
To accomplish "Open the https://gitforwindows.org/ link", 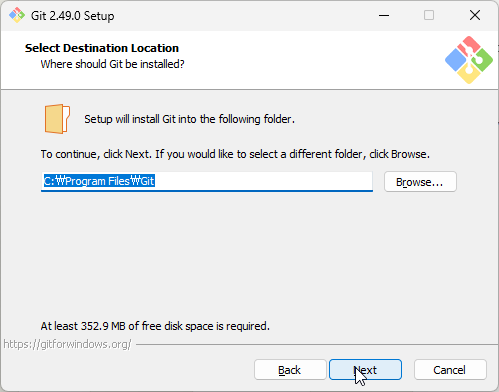I will (67, 344).
